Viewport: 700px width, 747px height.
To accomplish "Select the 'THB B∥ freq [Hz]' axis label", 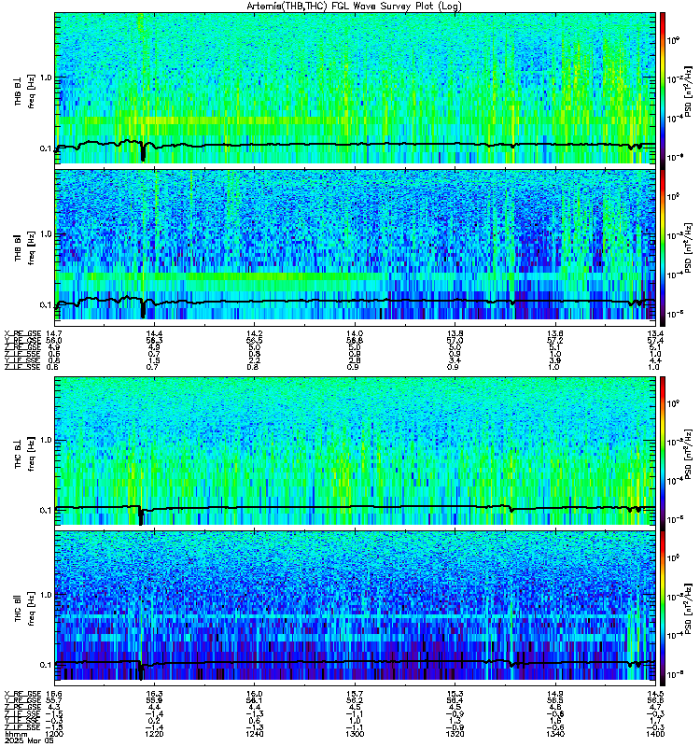I will point(24,247).
